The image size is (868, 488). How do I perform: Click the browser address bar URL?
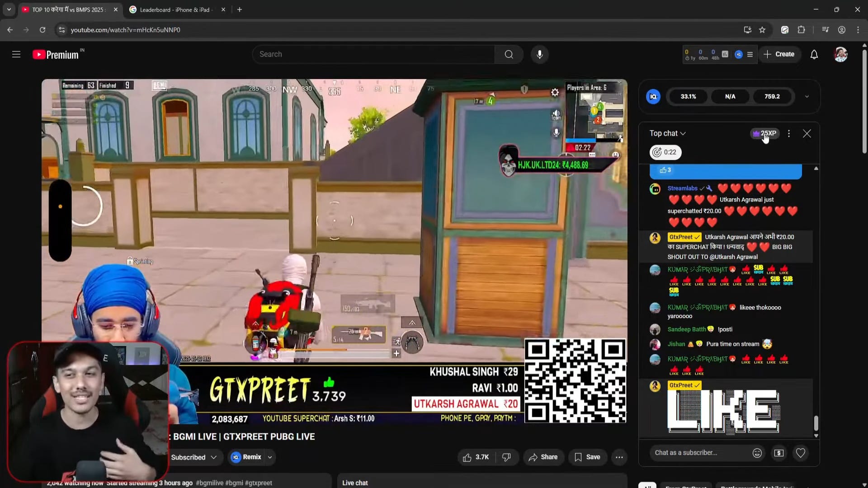point(125,30)
